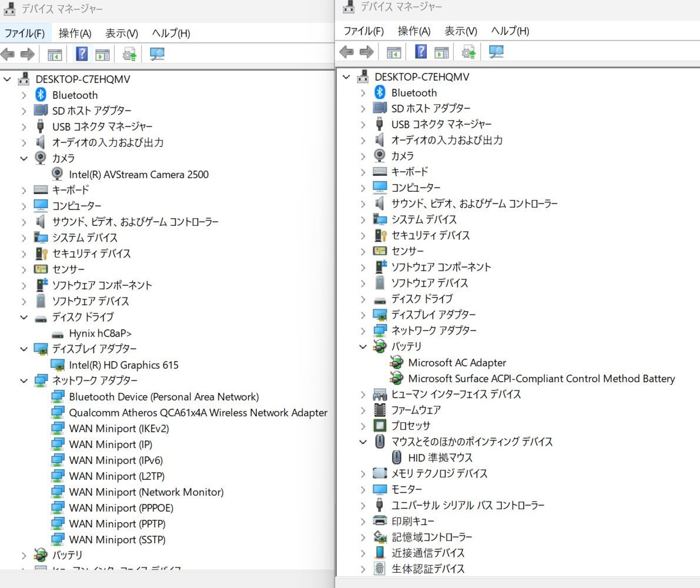Click 記憶域コントローラー icon

[x=380, y=537]
